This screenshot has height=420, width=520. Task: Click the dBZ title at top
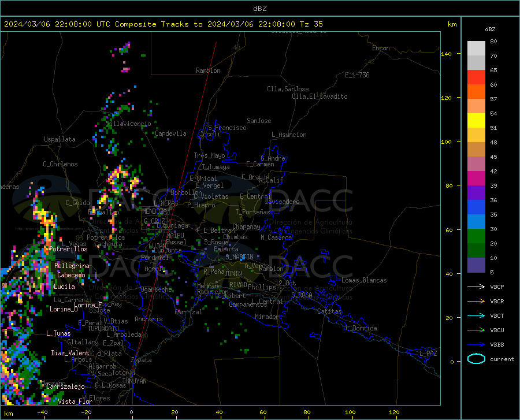259,9
